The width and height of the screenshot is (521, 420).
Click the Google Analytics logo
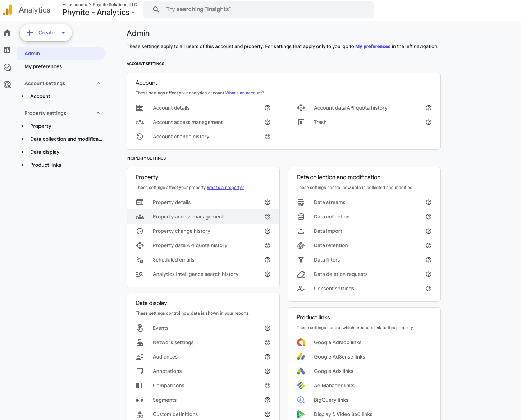[x=7, y=10]
